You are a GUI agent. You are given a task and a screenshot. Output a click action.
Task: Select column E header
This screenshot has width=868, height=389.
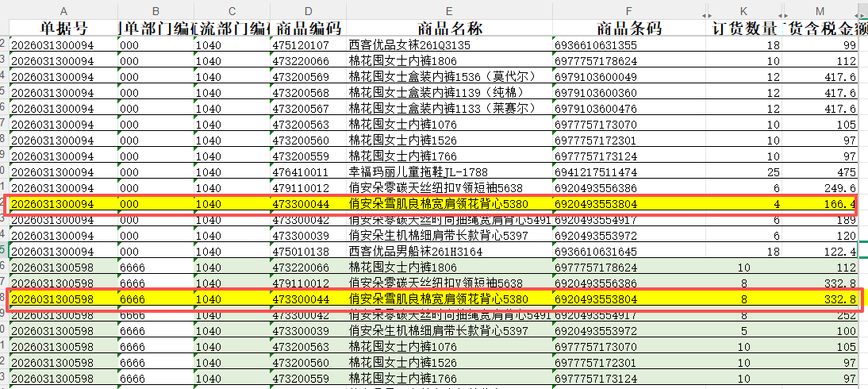449,10
